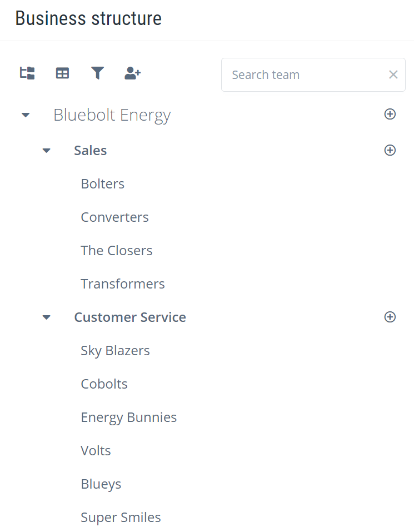This screenshot has height=532, width=414.
Task: Switch to the table view icon
Action: [x=62, y=73]
